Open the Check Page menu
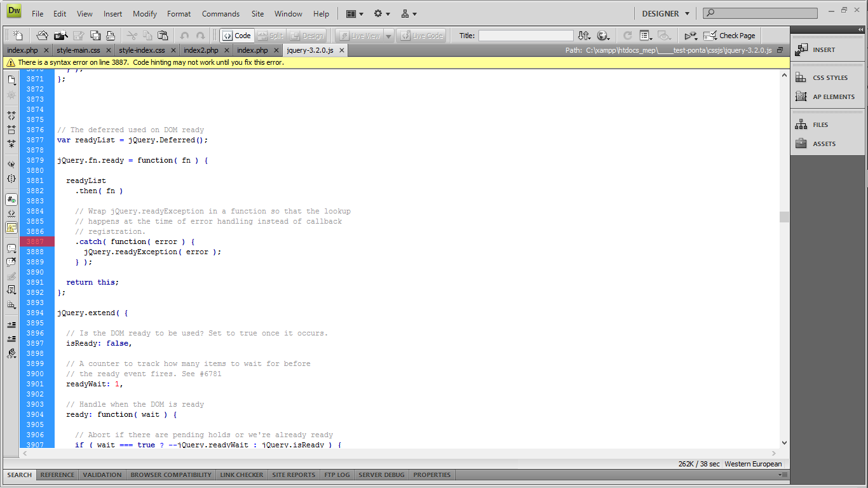Viewport: 868px width, 488px height. click(x=729, y=36)
